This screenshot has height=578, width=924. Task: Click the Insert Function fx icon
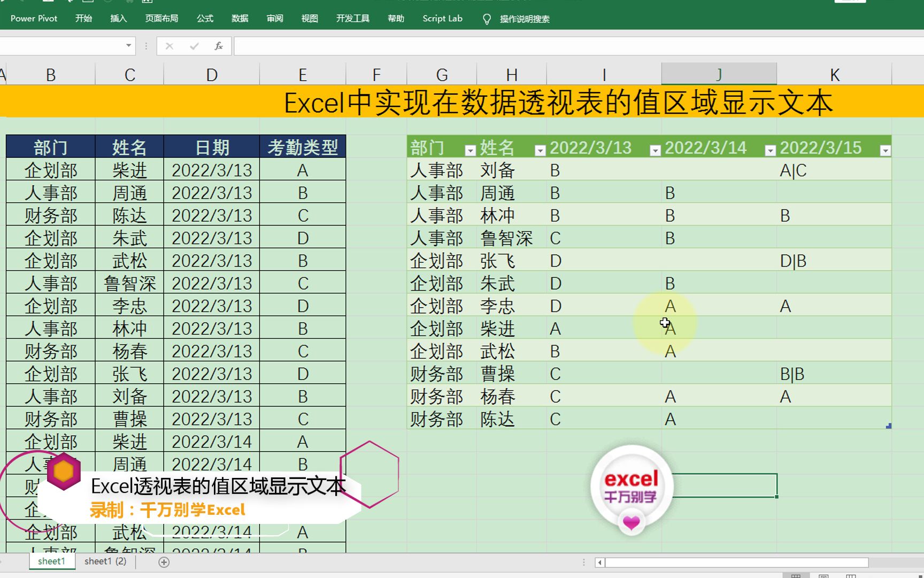[x=219, y=46]
